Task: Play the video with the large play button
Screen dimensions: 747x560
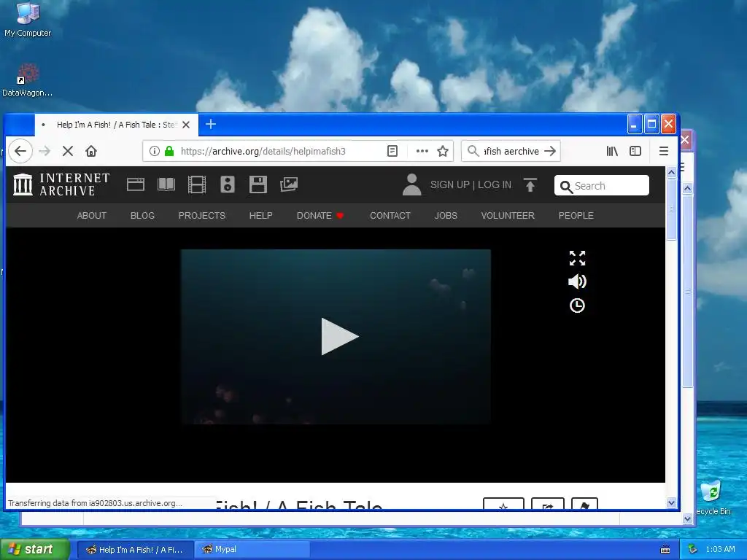Action: 338,337
